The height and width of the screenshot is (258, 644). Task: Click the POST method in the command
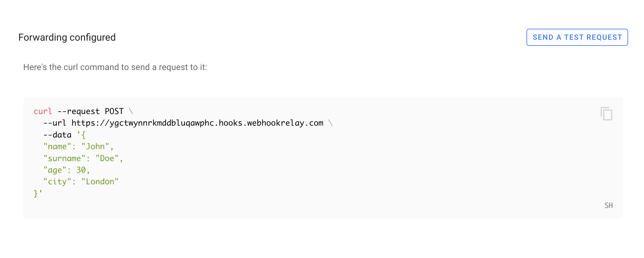[x=114, y=111]
